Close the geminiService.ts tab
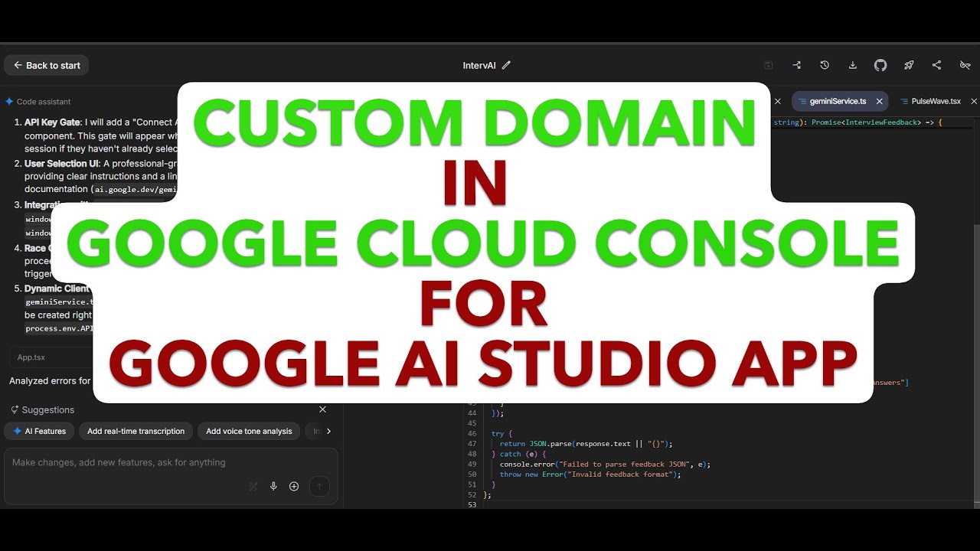 tap(879, 101)
